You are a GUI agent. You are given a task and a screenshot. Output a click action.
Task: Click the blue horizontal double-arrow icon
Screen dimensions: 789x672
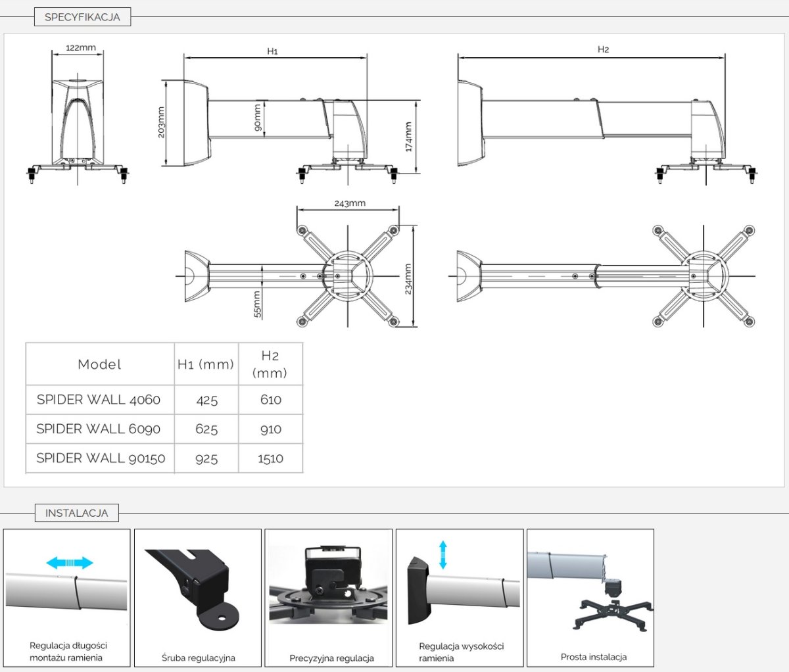70,562
